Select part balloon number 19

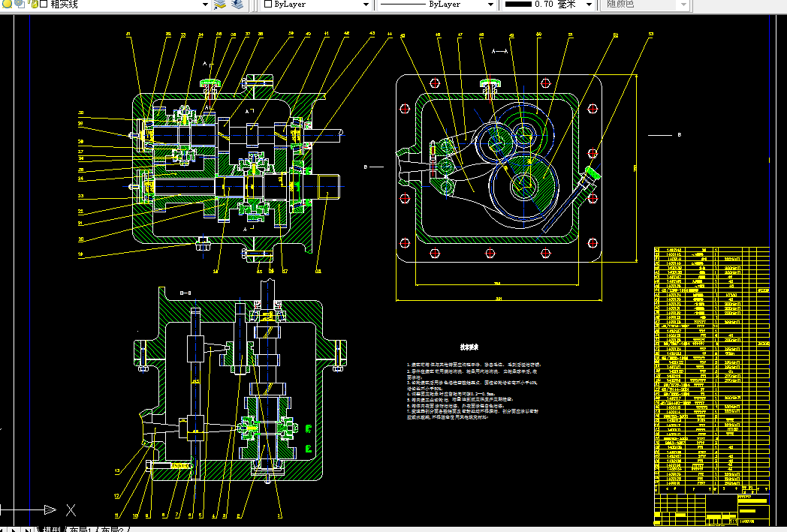point(80,254)
